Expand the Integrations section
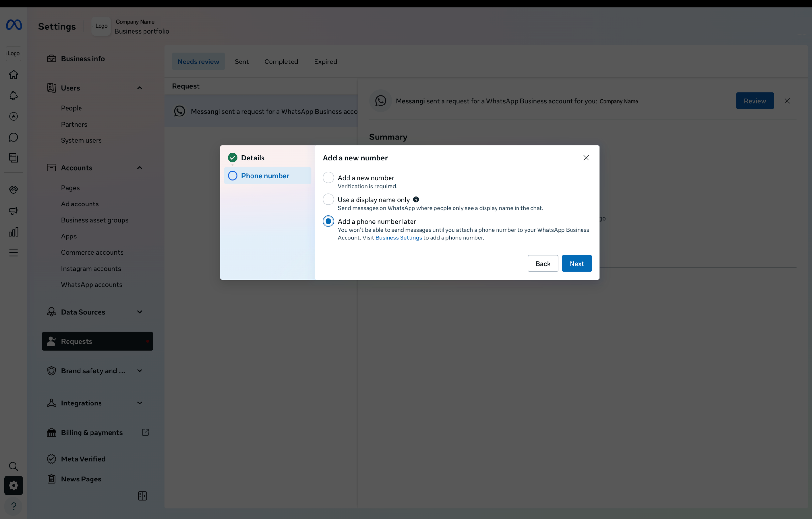This screenshot has width=812, height=519. (140, 403)
